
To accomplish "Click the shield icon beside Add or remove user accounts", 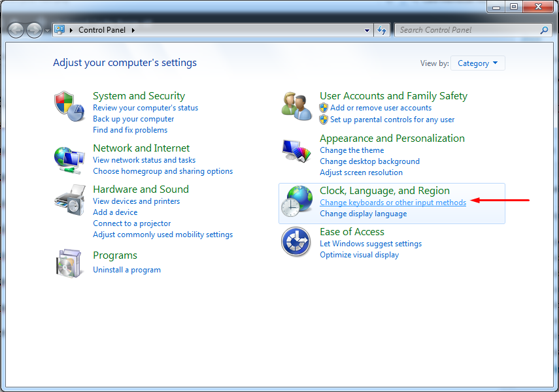I will pos(324,108).
